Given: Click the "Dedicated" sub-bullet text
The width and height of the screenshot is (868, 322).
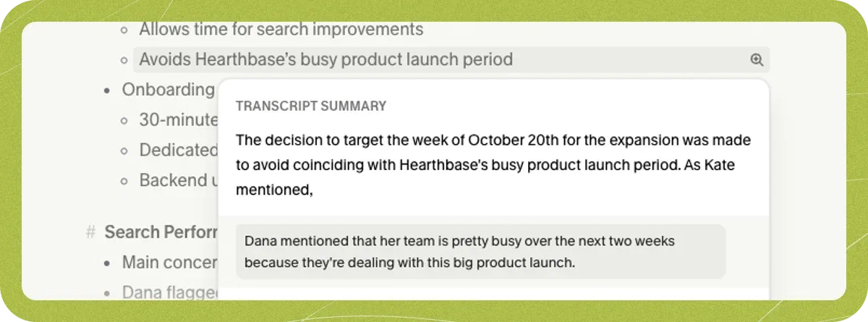Looking at the screenshot, I should point(179,150).
